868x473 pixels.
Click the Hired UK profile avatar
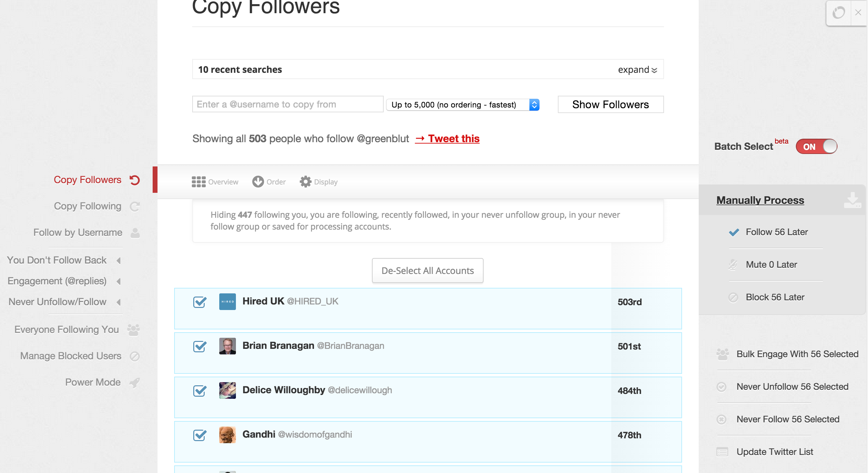(x=228, y=302)
